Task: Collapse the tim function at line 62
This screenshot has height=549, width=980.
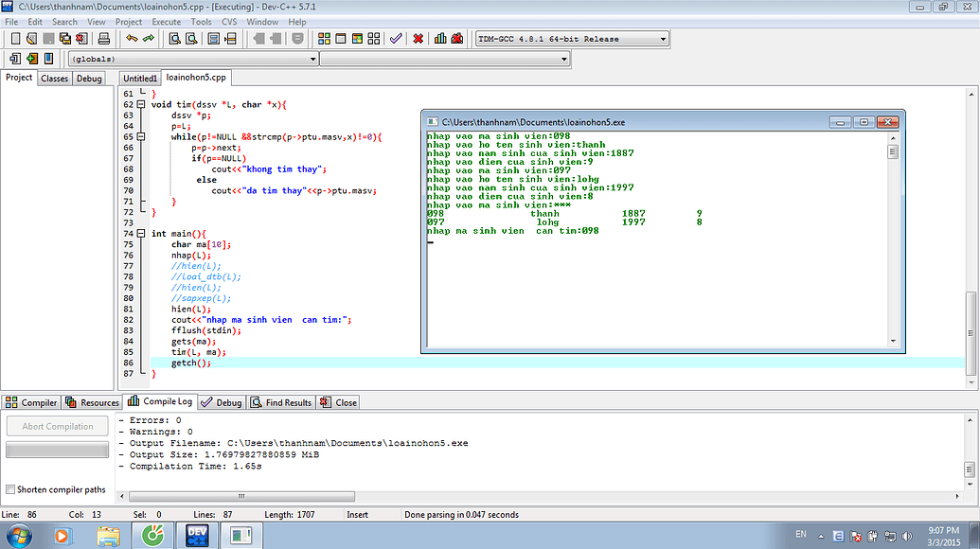Action: 139,103
